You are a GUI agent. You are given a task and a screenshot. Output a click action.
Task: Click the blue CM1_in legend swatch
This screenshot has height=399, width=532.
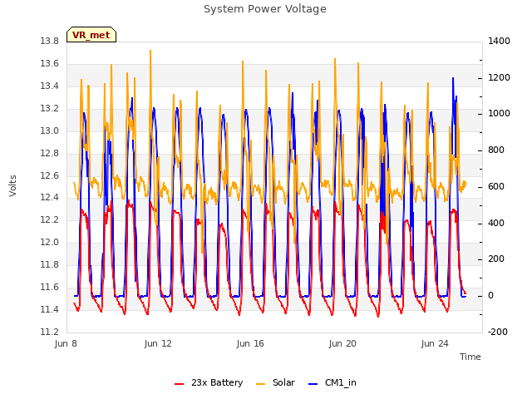313,384
